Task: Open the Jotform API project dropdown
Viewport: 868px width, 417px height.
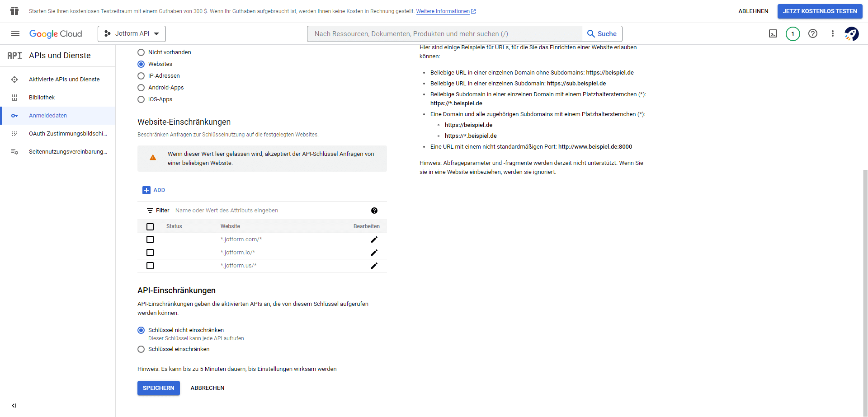Action: 132,34
